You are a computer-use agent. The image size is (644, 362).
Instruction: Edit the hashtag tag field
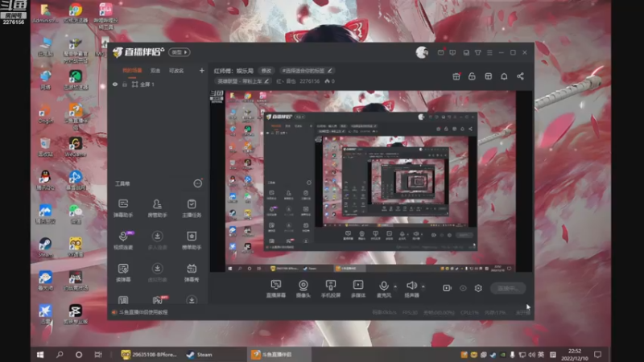click(x=308, y=71)
